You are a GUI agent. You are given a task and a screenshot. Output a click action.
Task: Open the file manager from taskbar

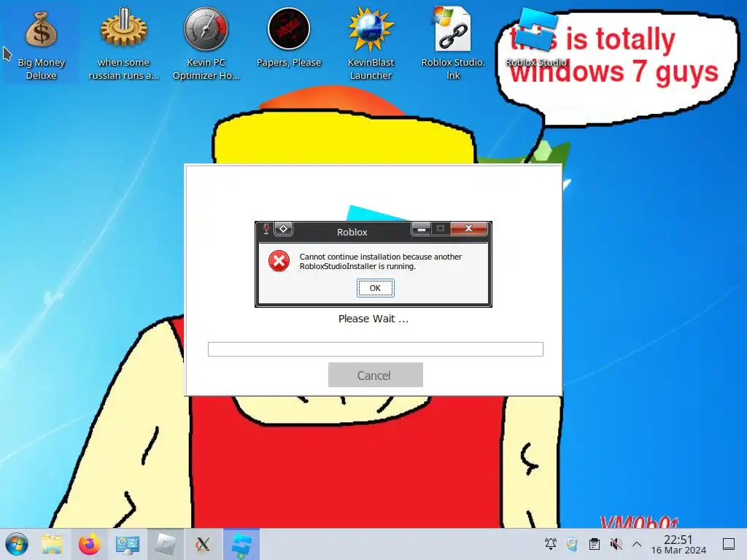(x=52, y=544)
